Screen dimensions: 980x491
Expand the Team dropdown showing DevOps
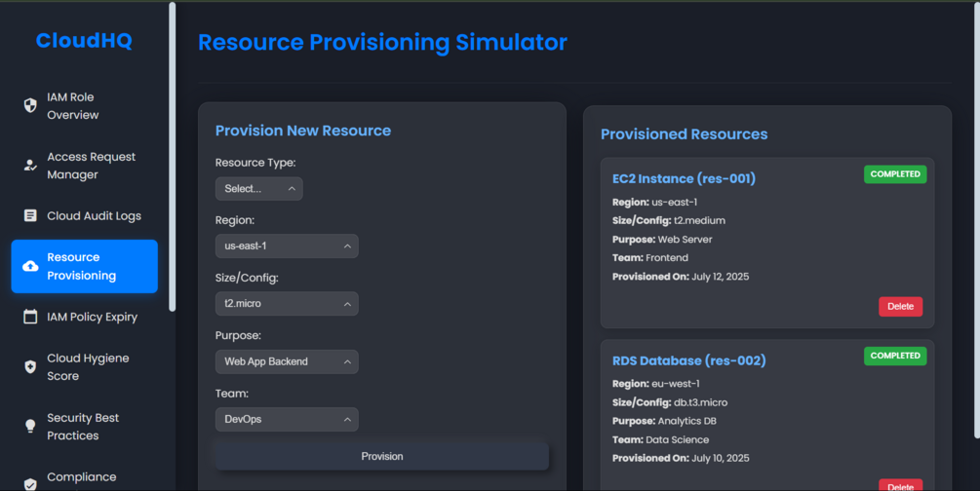(x=286, y=420)
